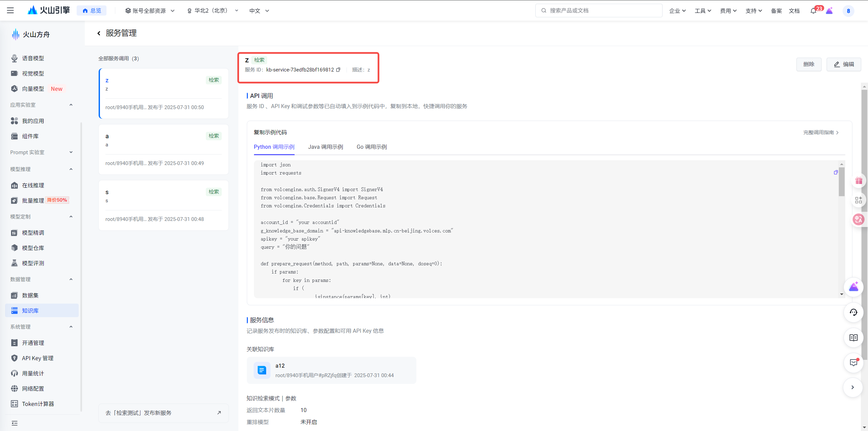868x431 pixels.
Task: Switch to Python 调用示例 tab
Action: (x=274, y=147)
